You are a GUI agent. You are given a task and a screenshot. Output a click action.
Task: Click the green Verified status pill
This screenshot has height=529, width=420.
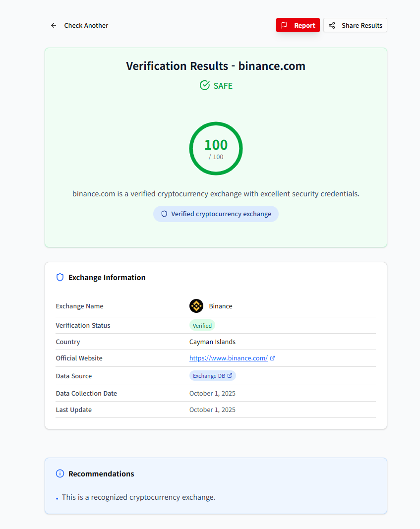tap(202, 326)
